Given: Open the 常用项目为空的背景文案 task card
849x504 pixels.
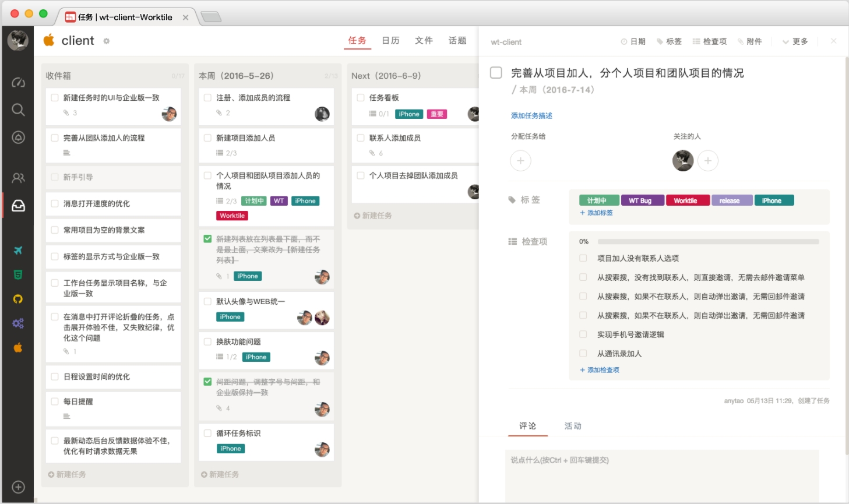Looking at the screenshot, I should click(114, 230).
